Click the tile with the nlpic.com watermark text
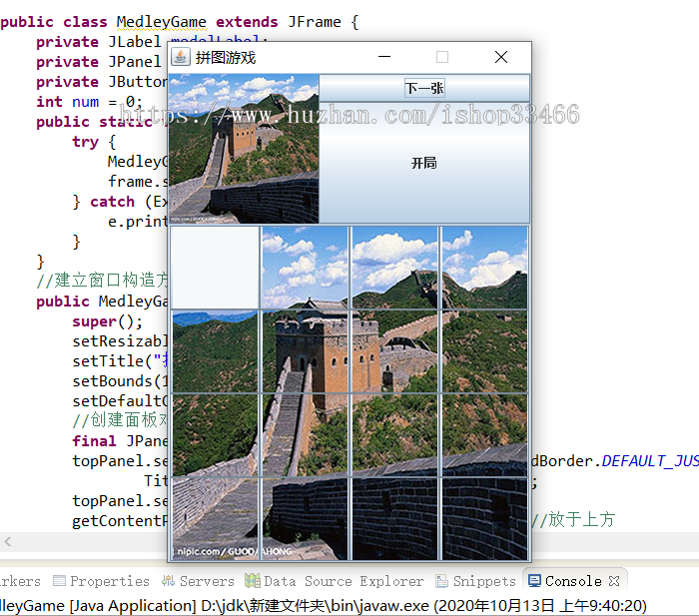Viewport: 699px width, 616px height. tap(215, 519)
